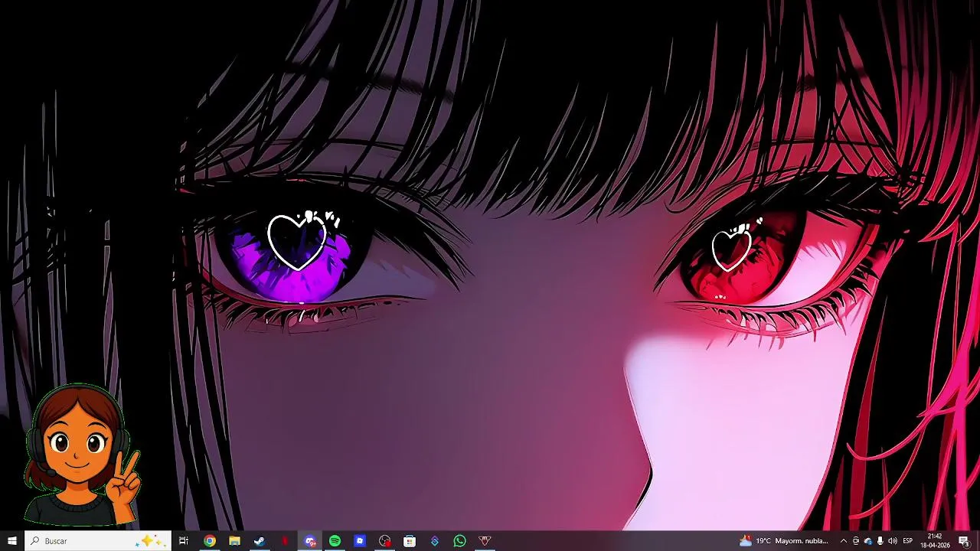Change the ESP input language

908,541
